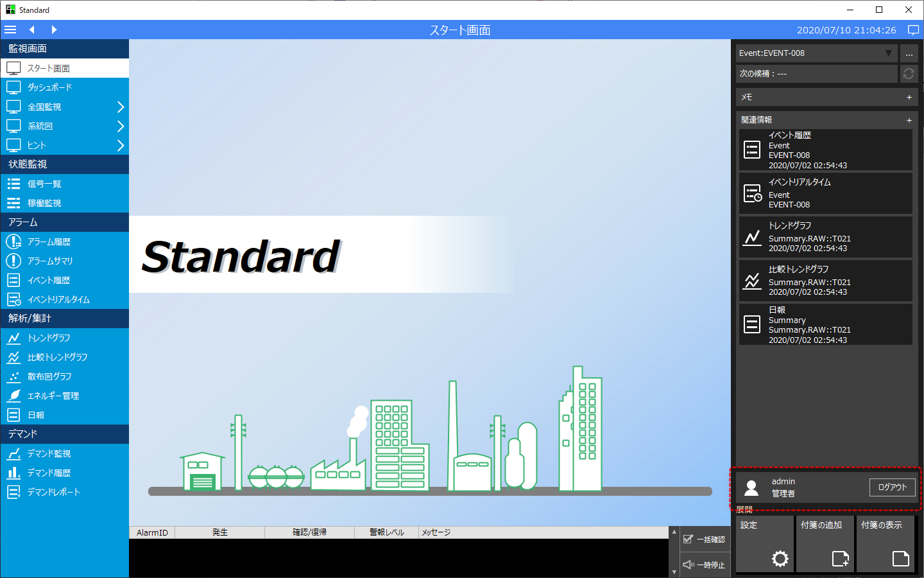Image resolution: width=924 pixels, height=578 pixels.
Task: Open the hamburger menu icon
Action: click(10, 30)
